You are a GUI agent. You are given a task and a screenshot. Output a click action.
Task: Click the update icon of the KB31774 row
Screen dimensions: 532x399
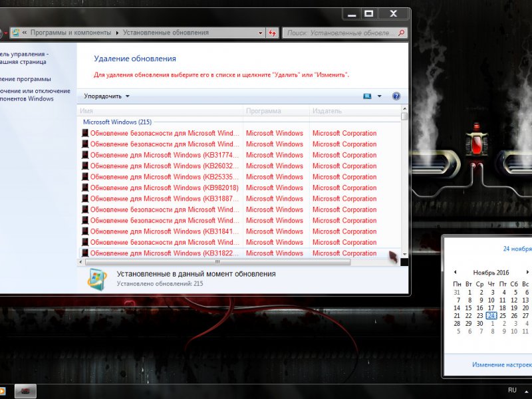click(x=85, y=155)
